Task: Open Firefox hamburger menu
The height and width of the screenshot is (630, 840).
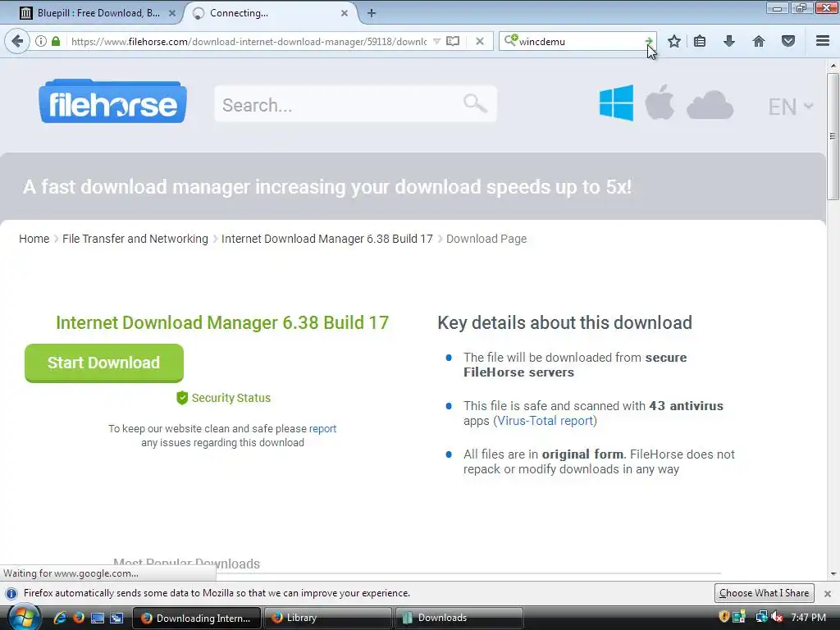Action: (x=823, y=41)
